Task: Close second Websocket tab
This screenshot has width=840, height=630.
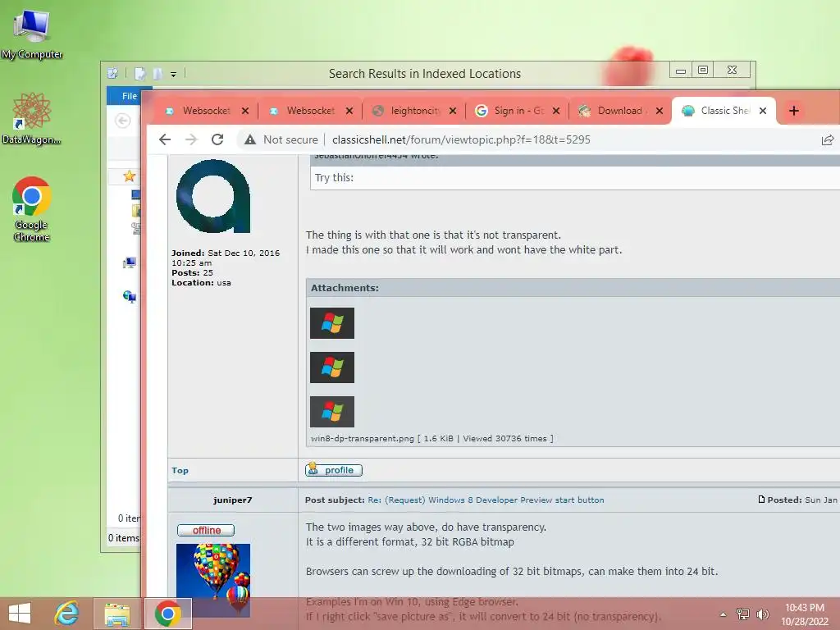Action: coord(349,111)
